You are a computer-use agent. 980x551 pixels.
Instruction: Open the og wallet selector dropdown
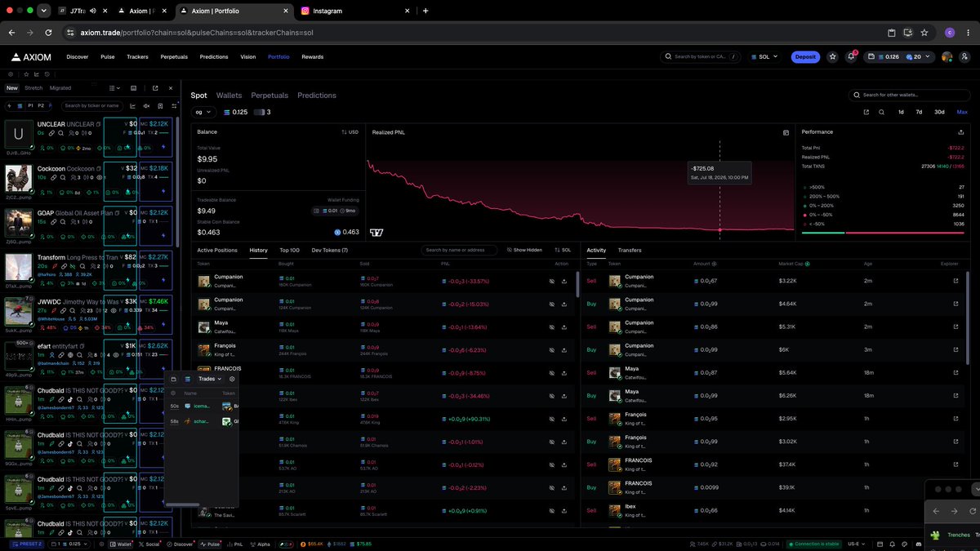tap(203, 112)
